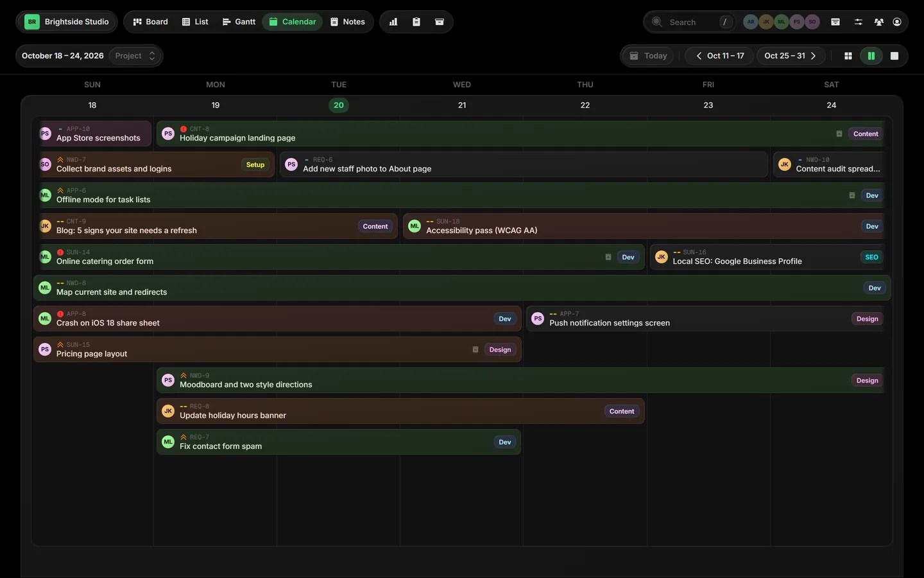Click the ML avatar in header
The image size is (924, 578).
pyautogui.click(x=782, y=22)
